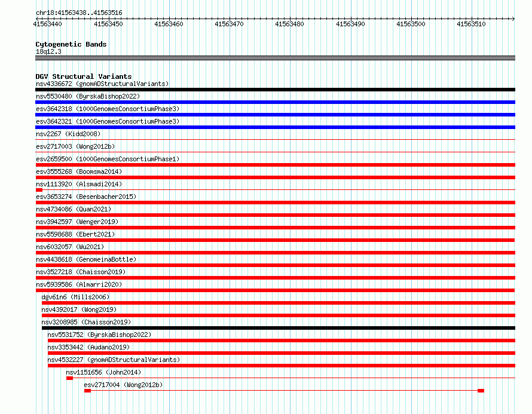Open variant nsv4392017 (Wong2019) label
The width and height of the screenshot is (532, 414).
click(79, 309)
